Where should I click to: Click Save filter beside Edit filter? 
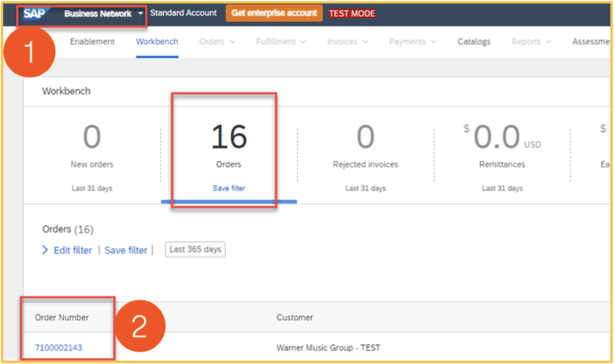[x=126, y=250]
